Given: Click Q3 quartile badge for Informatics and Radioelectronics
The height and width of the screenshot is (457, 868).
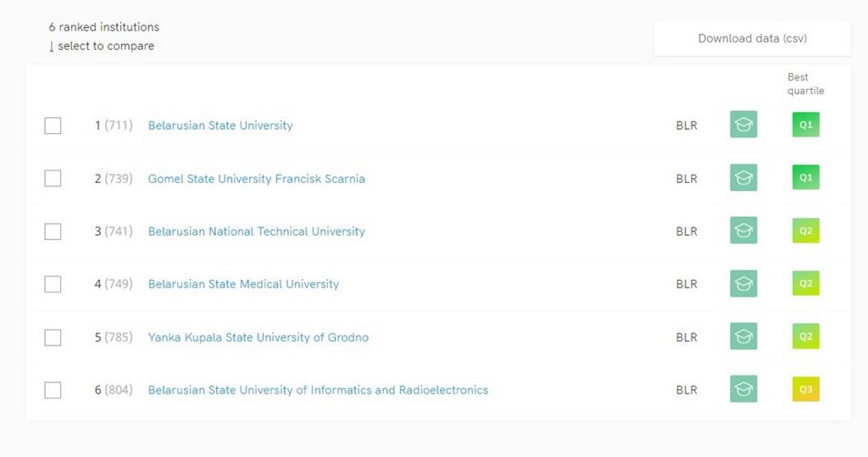Looking at the screenshot, I should pos(805,389).
